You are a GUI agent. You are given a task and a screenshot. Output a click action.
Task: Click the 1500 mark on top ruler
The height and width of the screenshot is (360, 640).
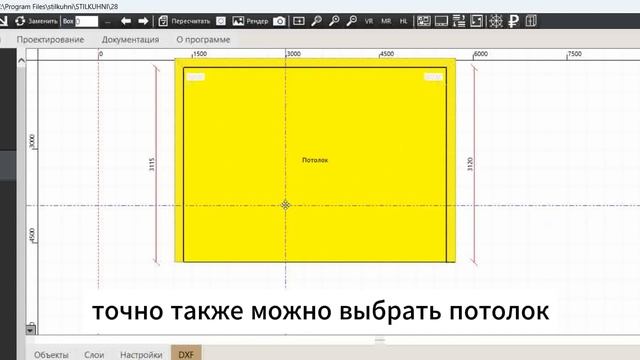click(x=200, y=54)
